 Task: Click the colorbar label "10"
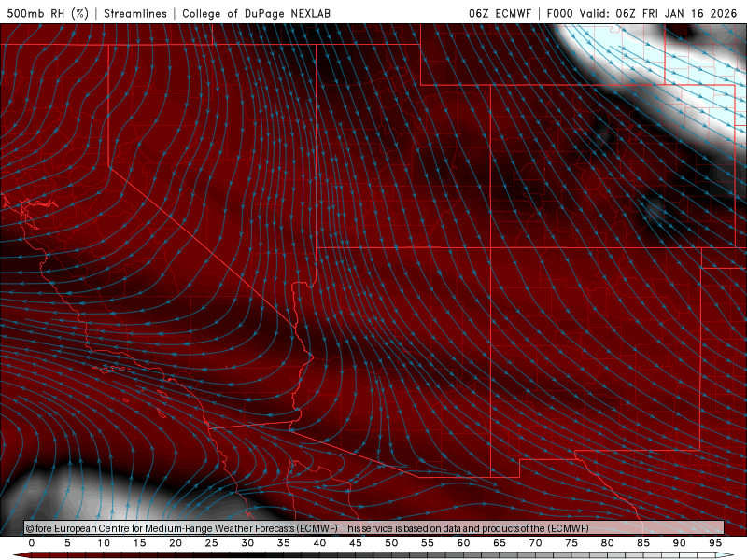point(104,543)
